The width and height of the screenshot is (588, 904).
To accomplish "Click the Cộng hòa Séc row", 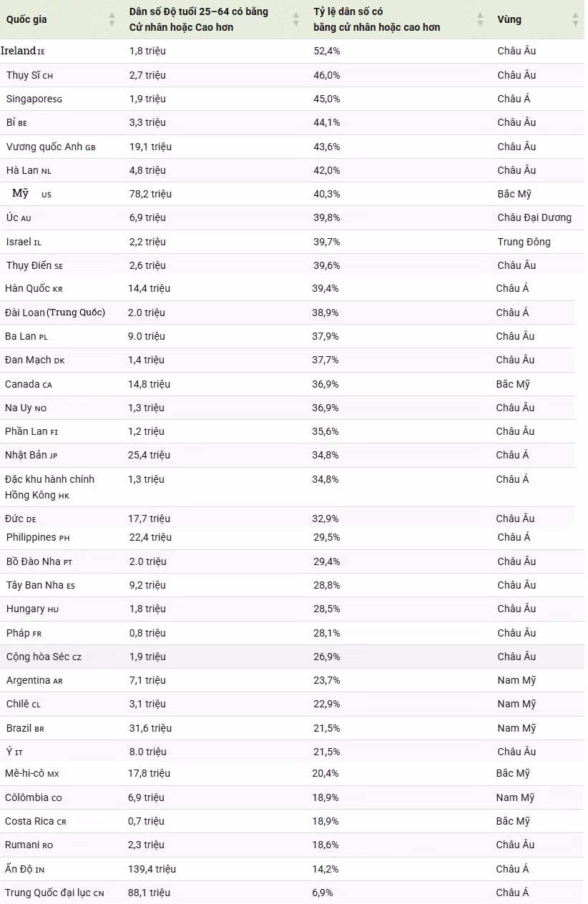I will [x=292, y=657].
